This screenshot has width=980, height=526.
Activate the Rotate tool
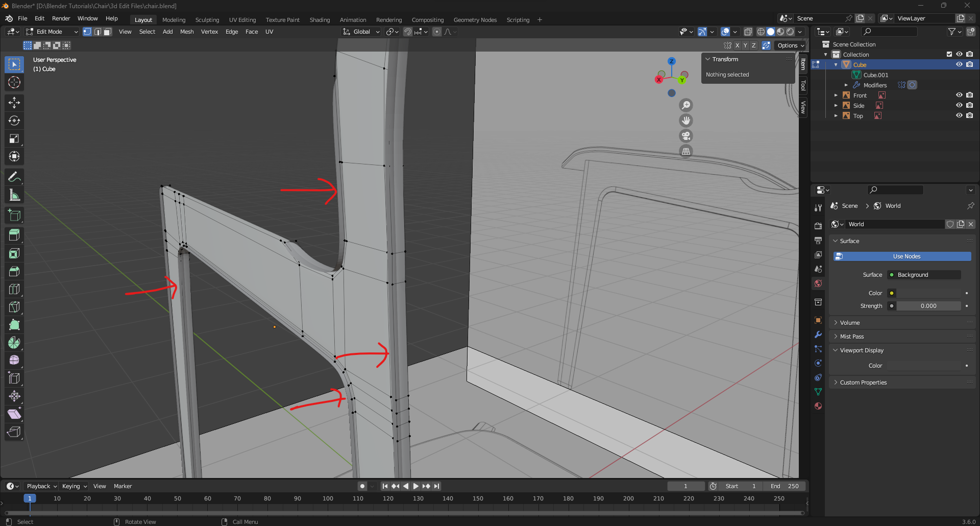click(x=14, y=121)
